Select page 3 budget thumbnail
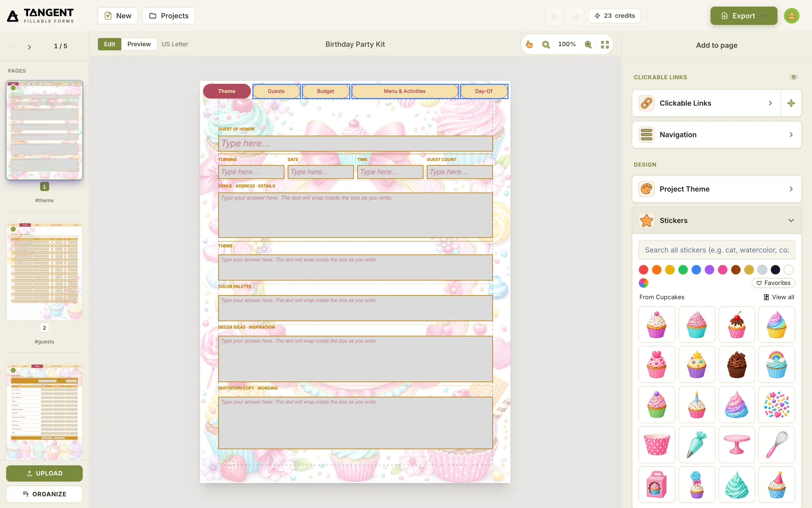Screen dimensions: 812x508 (x=44, y=411)
